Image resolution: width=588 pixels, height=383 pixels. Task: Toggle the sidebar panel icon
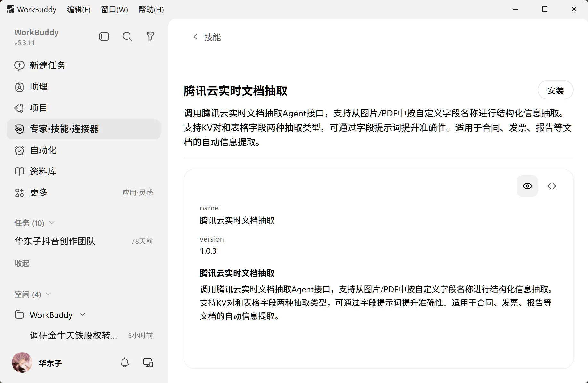tap(104, 37)
